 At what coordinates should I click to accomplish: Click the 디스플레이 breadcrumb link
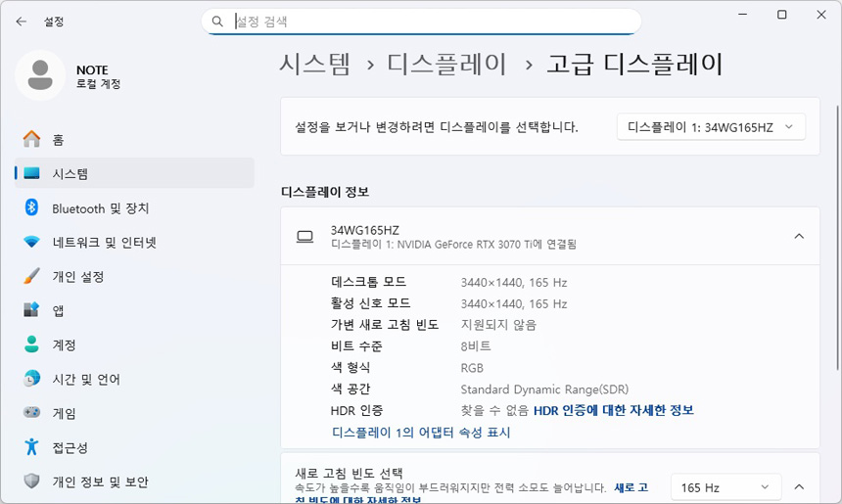tap(447, 65)
